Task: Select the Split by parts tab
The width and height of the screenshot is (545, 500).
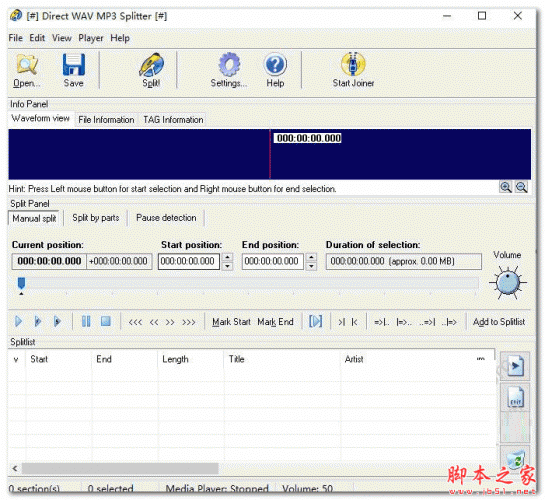Action: click(96, 218)
